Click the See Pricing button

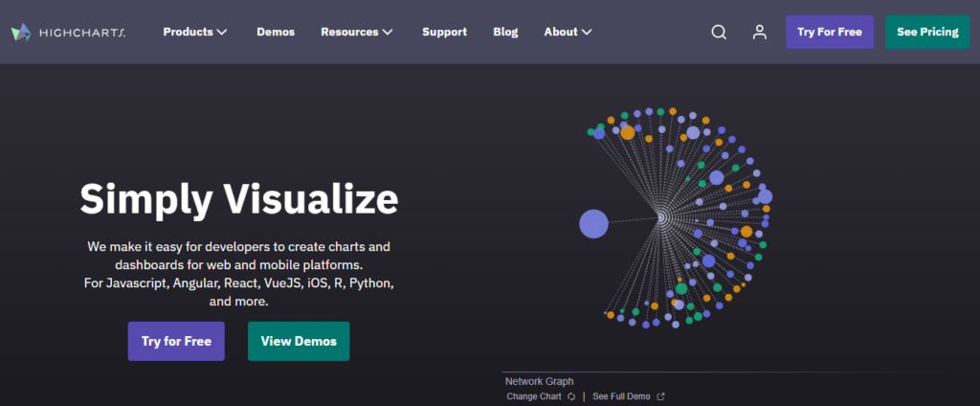(926, 32)
